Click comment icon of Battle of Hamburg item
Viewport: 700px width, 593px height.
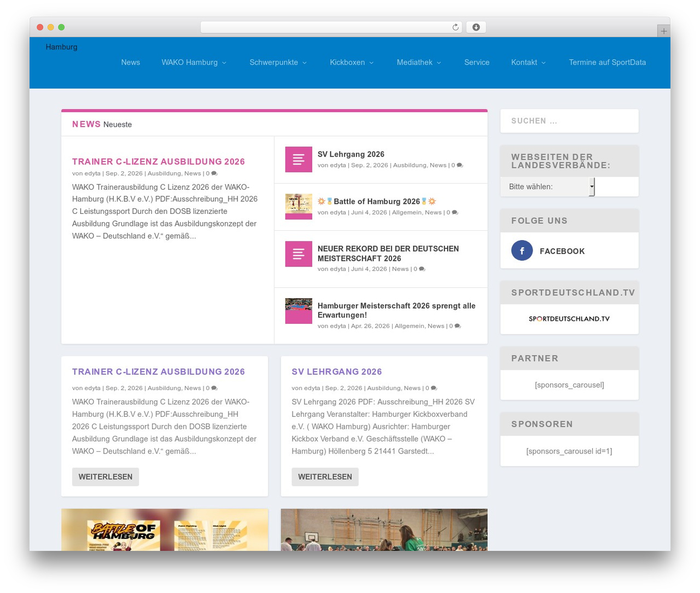[455, 212]
